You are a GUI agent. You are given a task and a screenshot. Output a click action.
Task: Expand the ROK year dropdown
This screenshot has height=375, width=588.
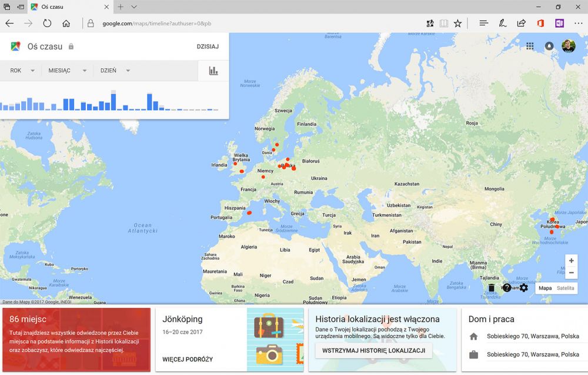(x=22, y=71)
